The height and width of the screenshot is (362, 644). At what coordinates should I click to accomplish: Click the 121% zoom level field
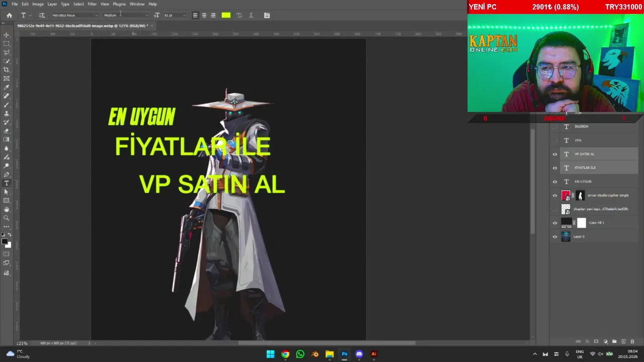coord(22,343)
